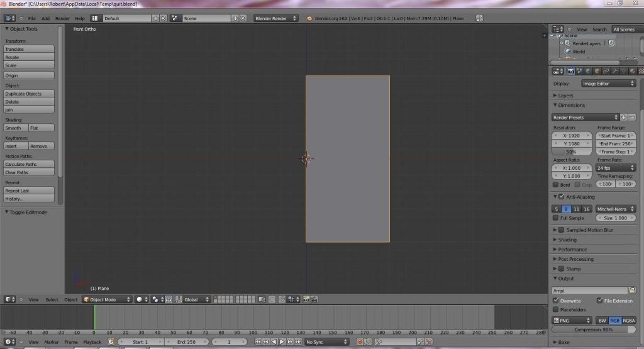Viewport: 644px width, 349px height.
Task: Enable the Full Sample checkbox
Action: pos(556,218)
